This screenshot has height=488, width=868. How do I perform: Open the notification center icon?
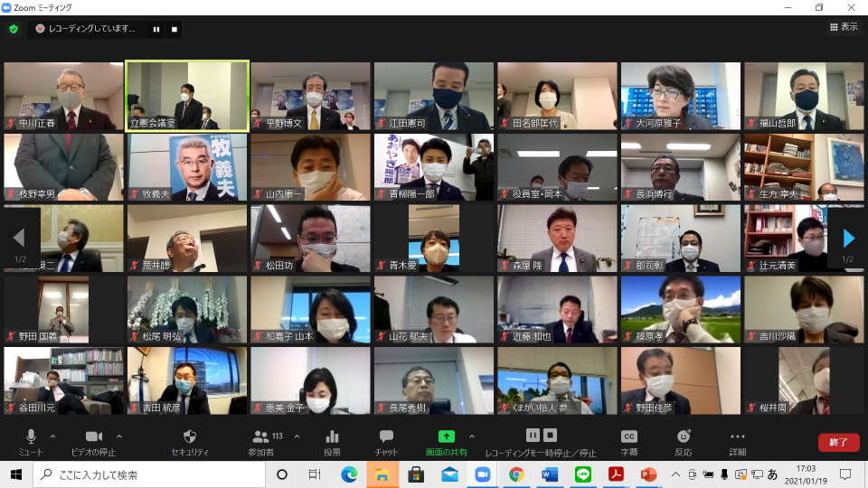[x=845, y=474]
